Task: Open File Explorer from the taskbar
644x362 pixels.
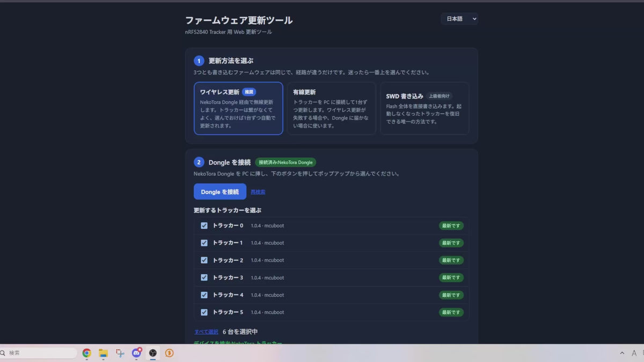Action: click(x=103, y=353)
